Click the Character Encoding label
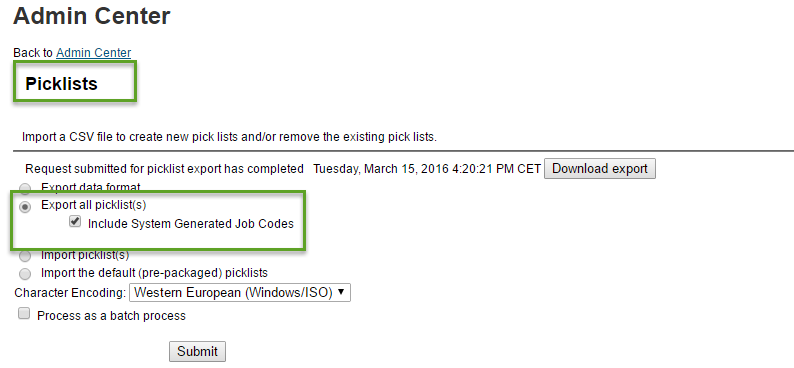 coord(70,293)
